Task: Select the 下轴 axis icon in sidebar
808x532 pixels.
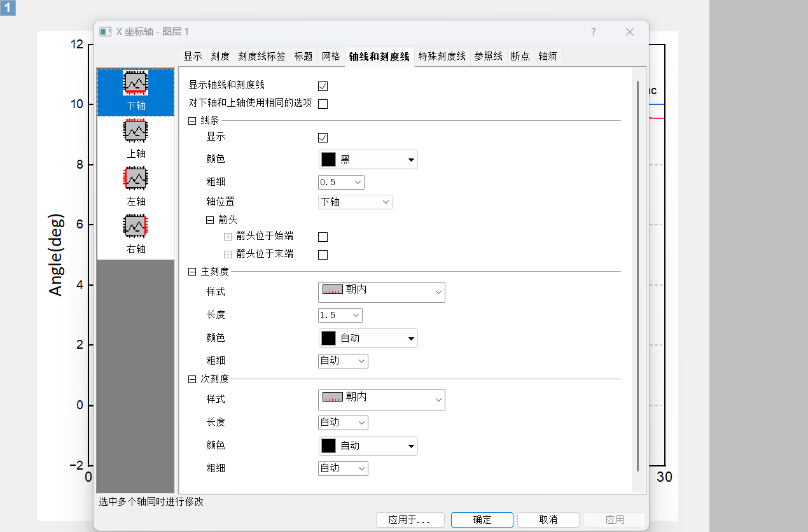Action: click(135, 92)
